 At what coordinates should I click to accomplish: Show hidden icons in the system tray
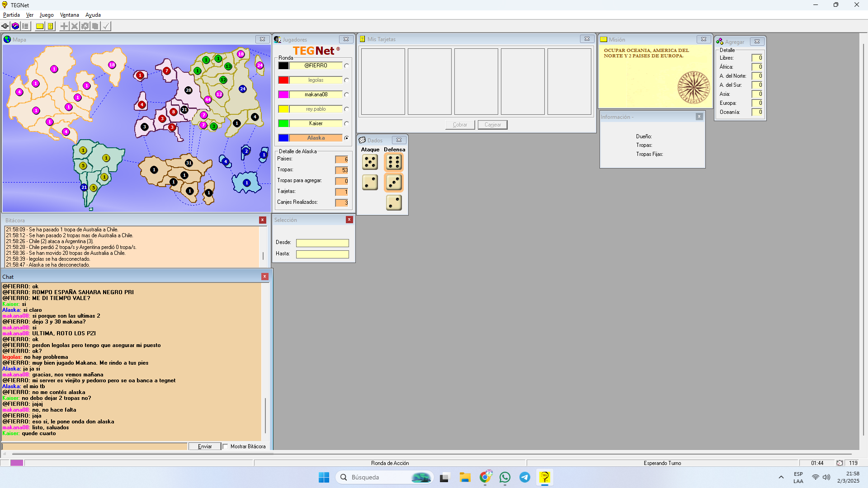(x=781, y=477)
